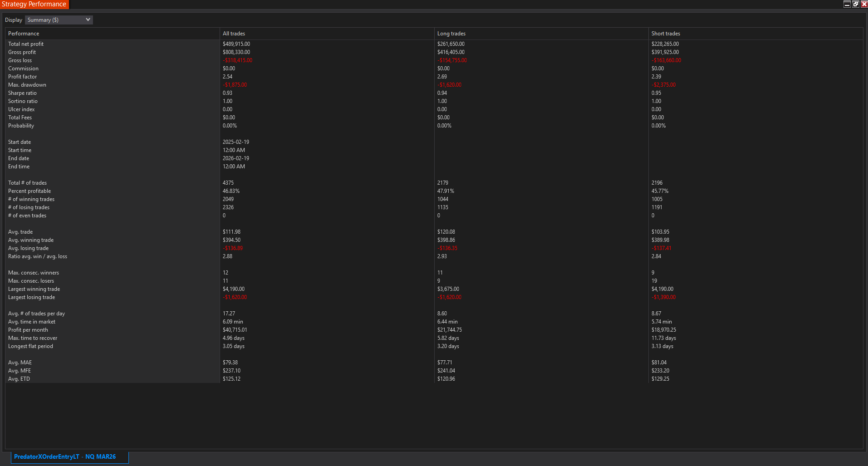Select the Total # of trades row label
This screenshot has height=466, width=868.
click(27, 183)
